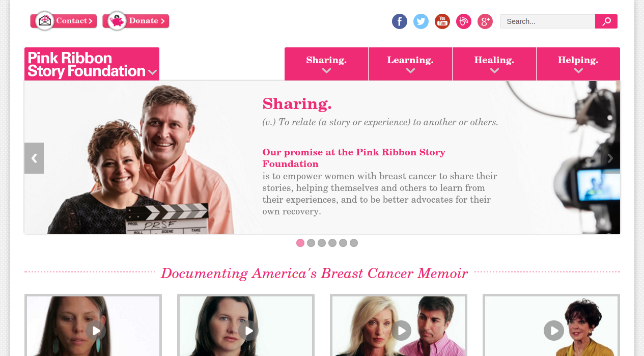Click the search magnifier button
The width and height of the screenshot is (644, 356).
(x=606, y=21)
